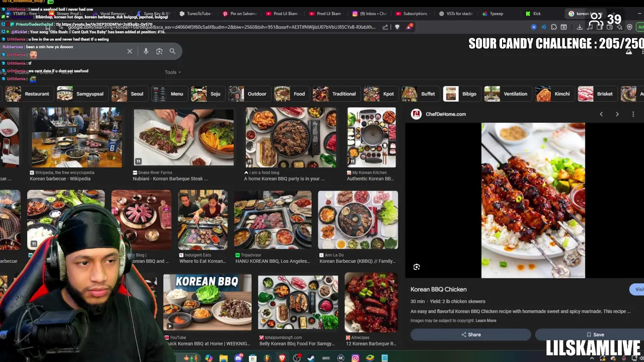The height and width of the screenshot is (362, 644).
Task: Open the Learn More copyright link
Action: pos(486,321)
